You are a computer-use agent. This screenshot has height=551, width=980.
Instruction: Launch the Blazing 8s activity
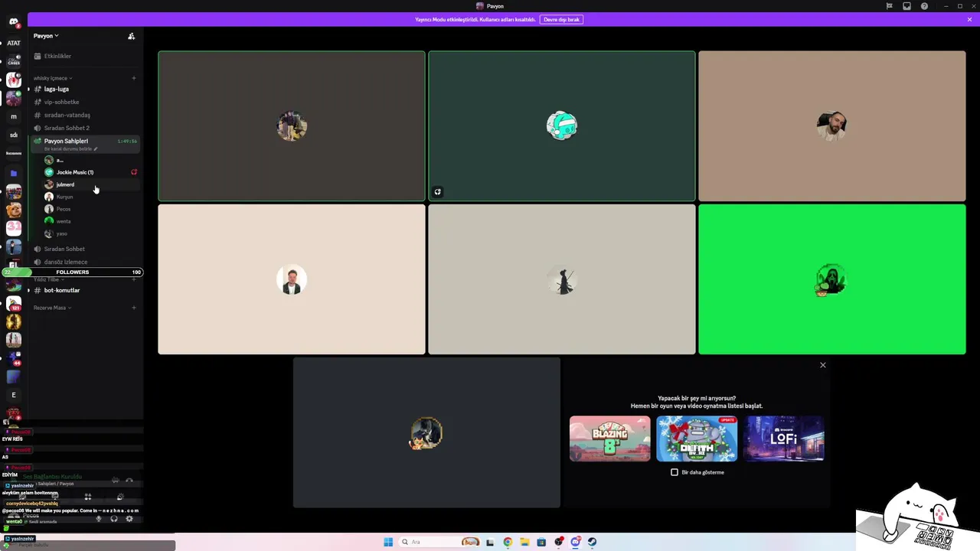609,439
